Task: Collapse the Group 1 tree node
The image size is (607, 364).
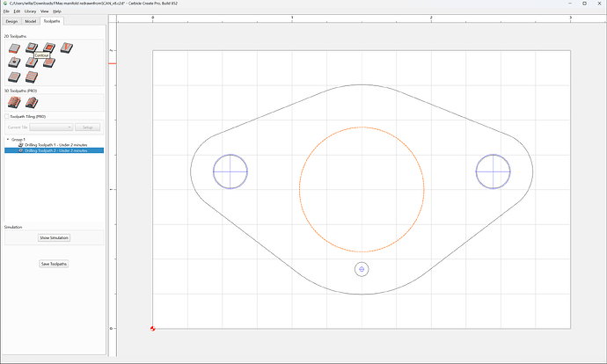Action: (x=8, y=139)
